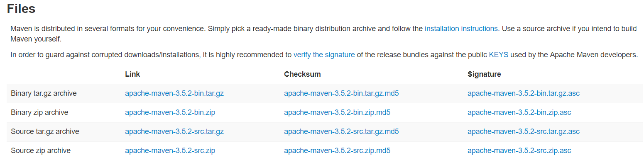The image size is (644, 158).
Task: Open apache-maven-3.5.2-src.tar.gz.md5 checksum
Action: 341,131
